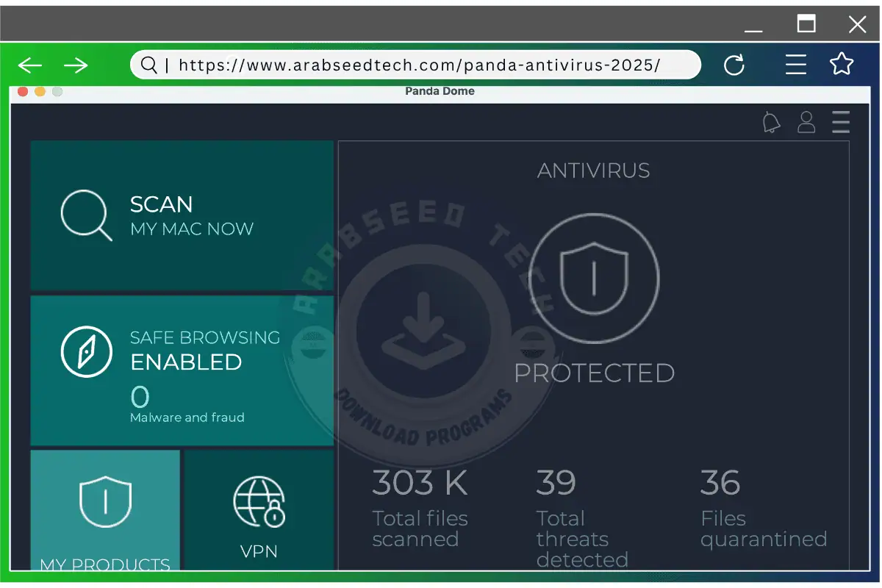Open Panda Dome notifications bell
Screen dimensions: 882x588
tap(771, 122)
